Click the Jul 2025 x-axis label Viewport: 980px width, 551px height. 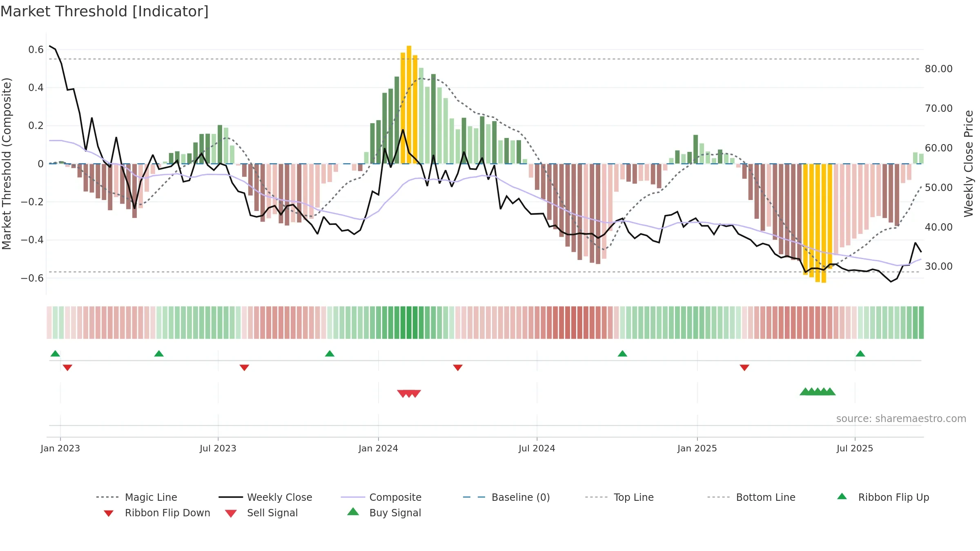855,448
